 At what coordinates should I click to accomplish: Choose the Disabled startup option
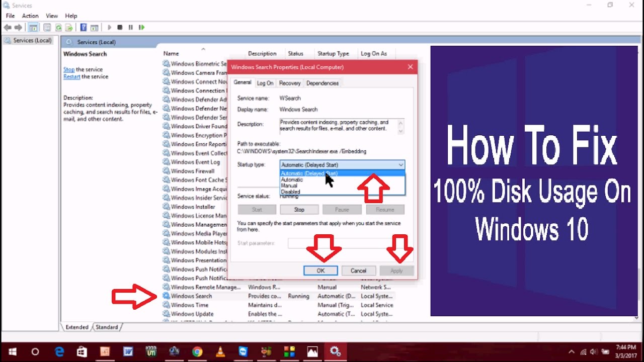(x=342, y=192)
